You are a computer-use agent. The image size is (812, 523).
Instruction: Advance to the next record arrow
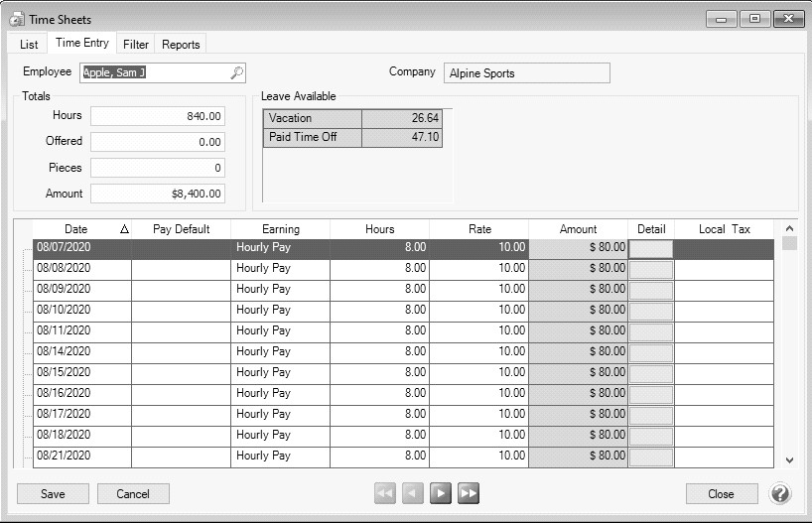(441, 493)
